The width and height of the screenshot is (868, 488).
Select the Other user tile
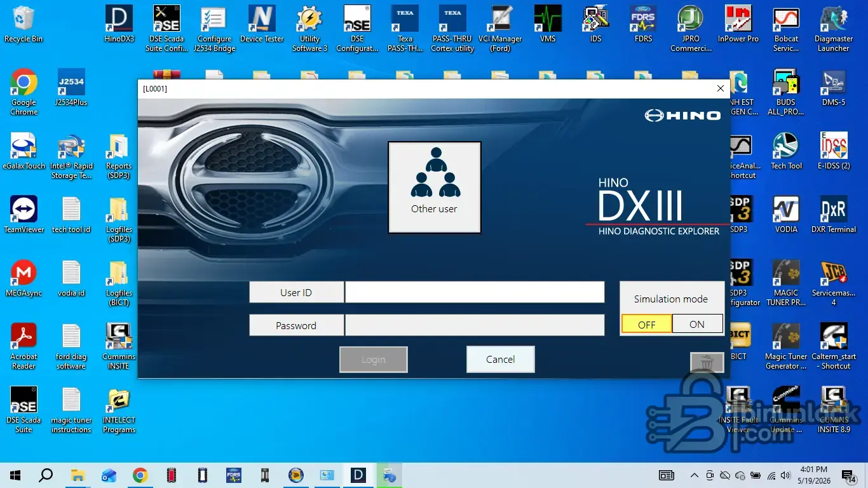[x=434, y=187]
